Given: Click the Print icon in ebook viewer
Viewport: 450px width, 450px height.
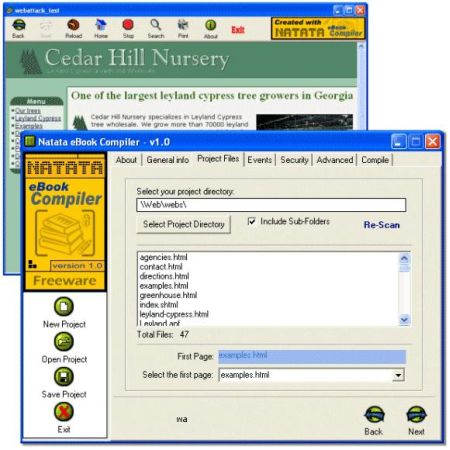Looking at the screenshot, I should (x=183, y=25).
